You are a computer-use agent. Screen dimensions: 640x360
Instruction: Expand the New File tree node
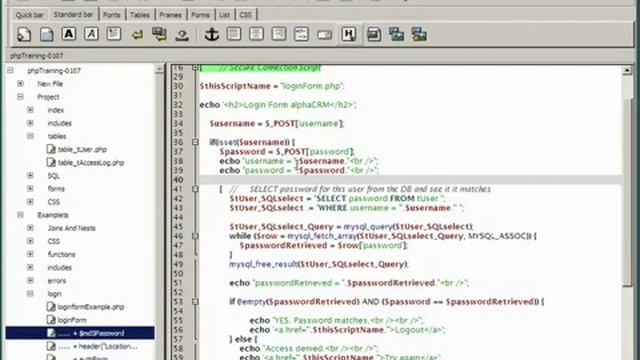[x=20, y=84]
